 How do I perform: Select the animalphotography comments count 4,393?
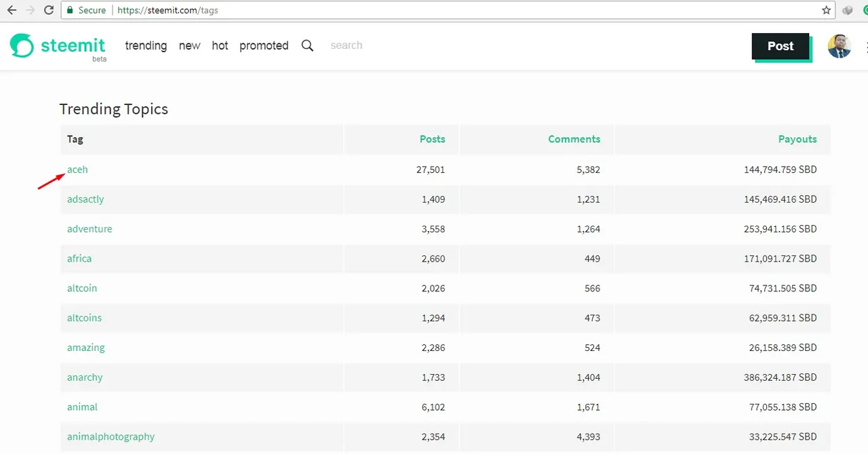(588, 436)
